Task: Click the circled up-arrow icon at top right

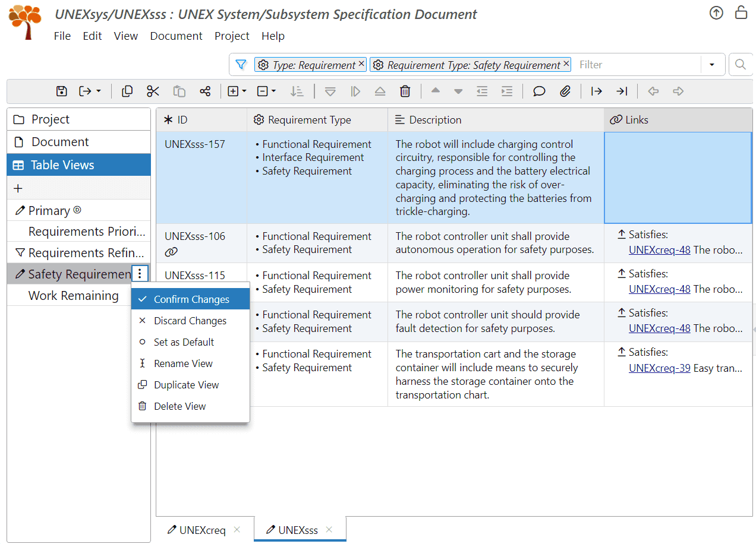Action: coord(716,12)
